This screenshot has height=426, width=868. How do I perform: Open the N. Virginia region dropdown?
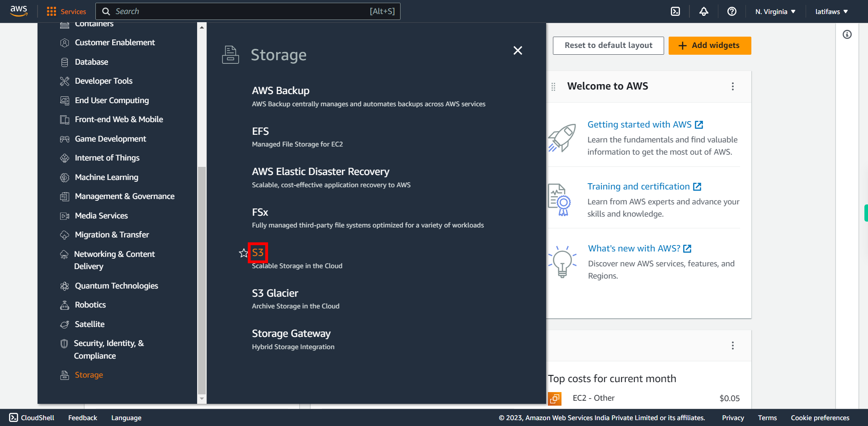click(x=775, y=11)
